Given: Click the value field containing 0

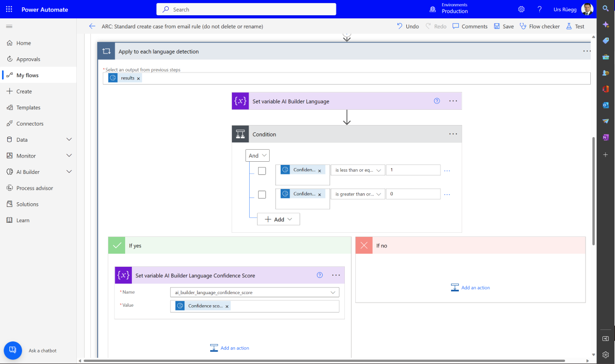Looking at the screenshot, I should (413, 194).
